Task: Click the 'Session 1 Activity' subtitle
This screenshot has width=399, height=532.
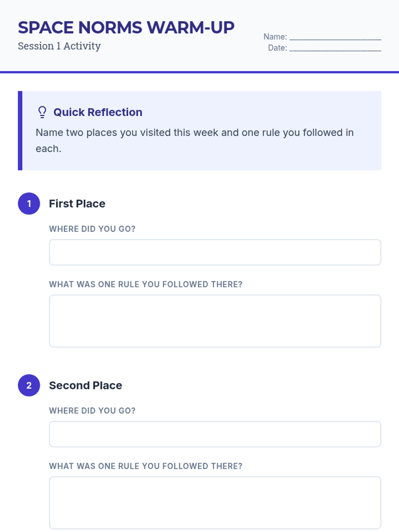Action: point(59,46)
